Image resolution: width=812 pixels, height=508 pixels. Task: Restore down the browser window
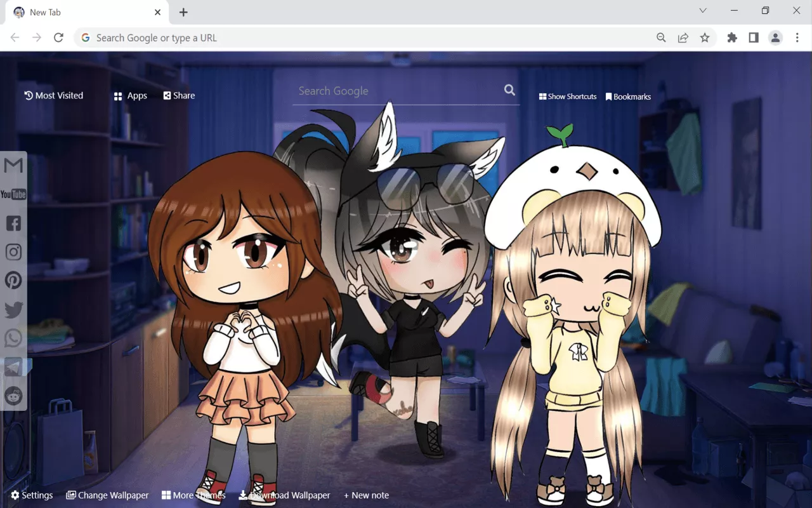(x=766, y=11)
